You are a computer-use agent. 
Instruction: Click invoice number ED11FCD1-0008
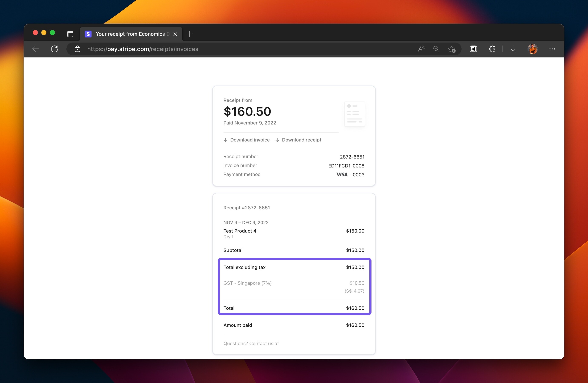(x=346, y=166)
